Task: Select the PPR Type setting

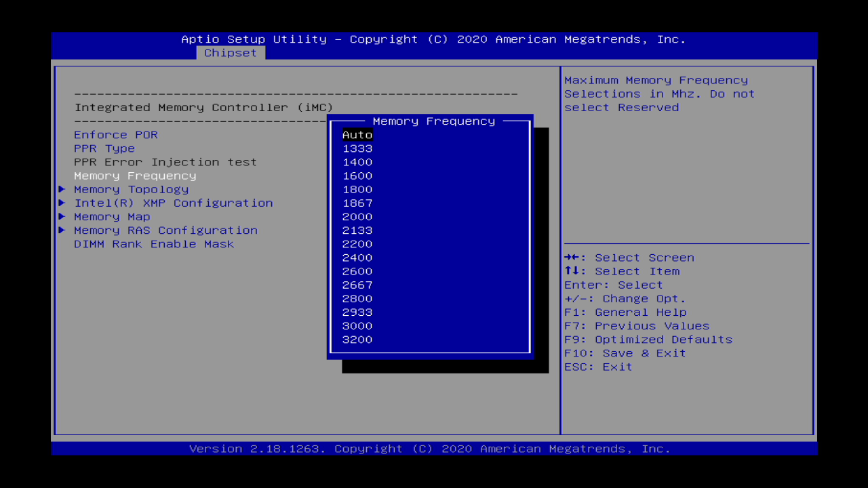Action: point(104,148)
